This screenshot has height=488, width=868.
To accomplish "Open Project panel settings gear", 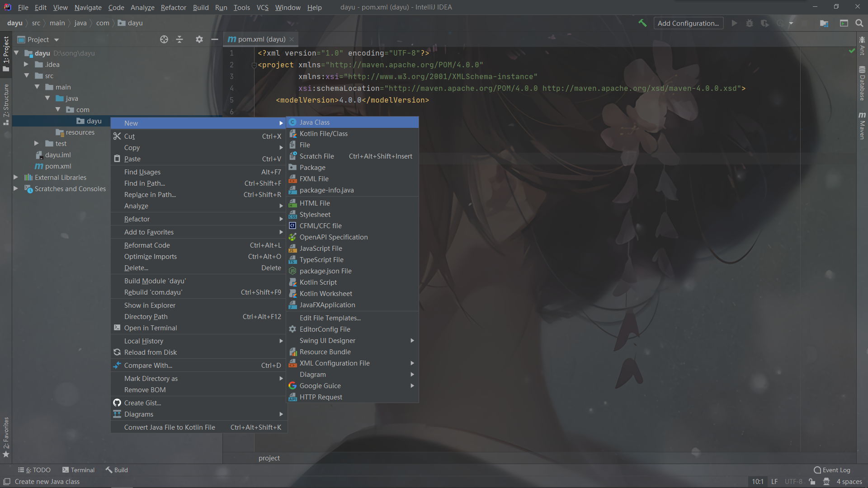I will [199, 40].
